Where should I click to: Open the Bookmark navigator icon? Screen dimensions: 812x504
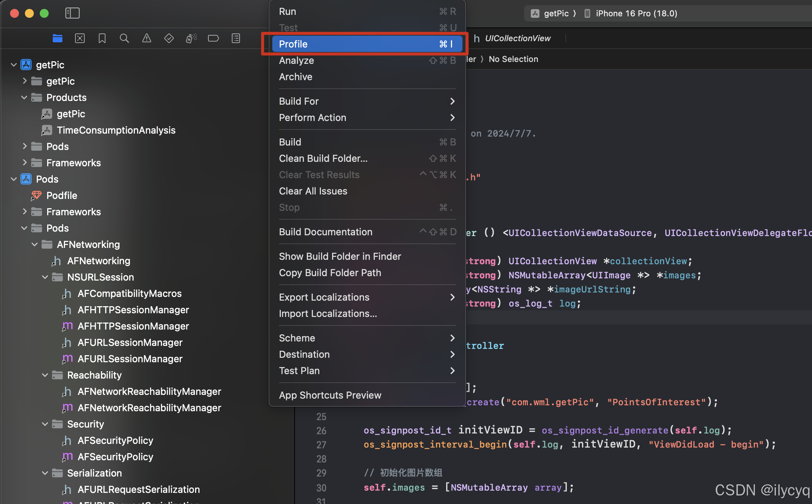102,38
